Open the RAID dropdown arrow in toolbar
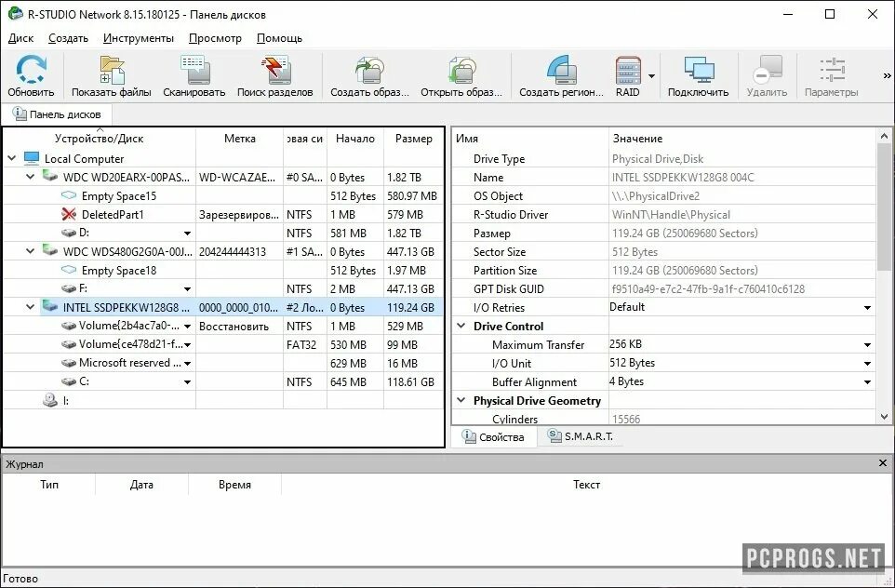The width and height of the screenshot is (895, 588). [x=651, y=76]
